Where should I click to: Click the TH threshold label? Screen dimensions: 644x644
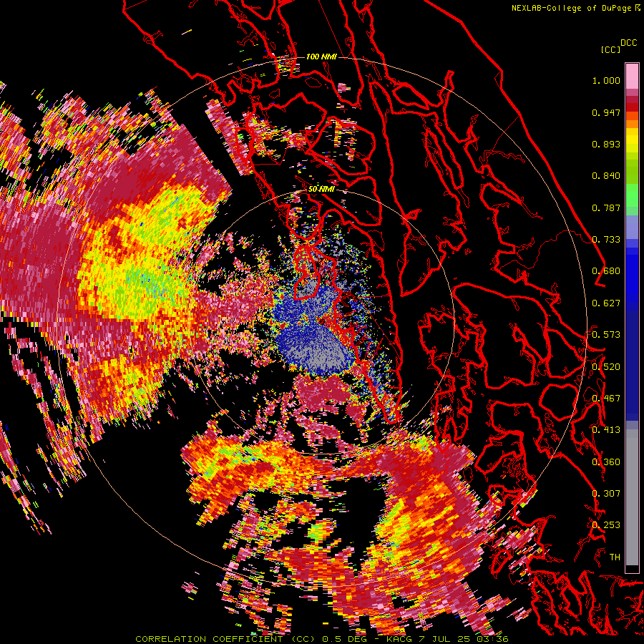click(615, 557)
